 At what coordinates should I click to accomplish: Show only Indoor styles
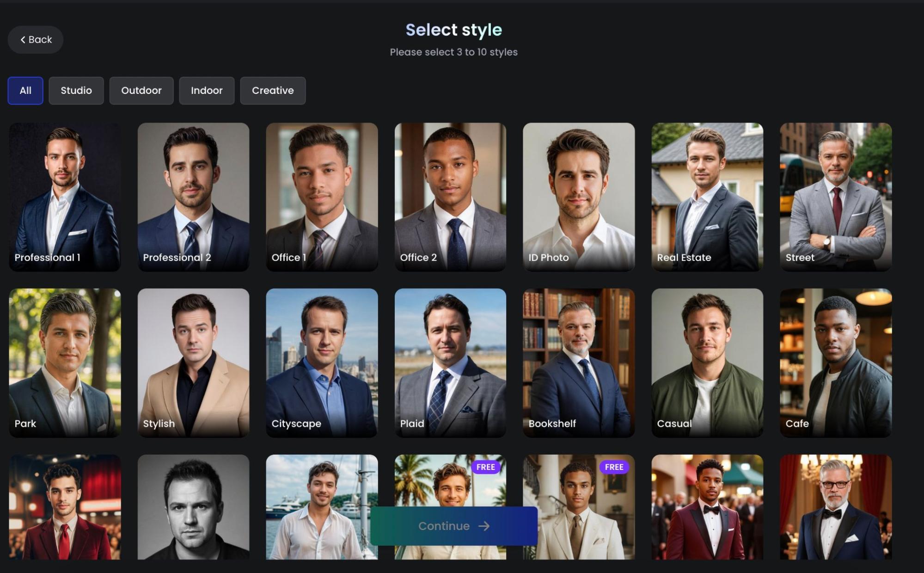click(207, 91)
